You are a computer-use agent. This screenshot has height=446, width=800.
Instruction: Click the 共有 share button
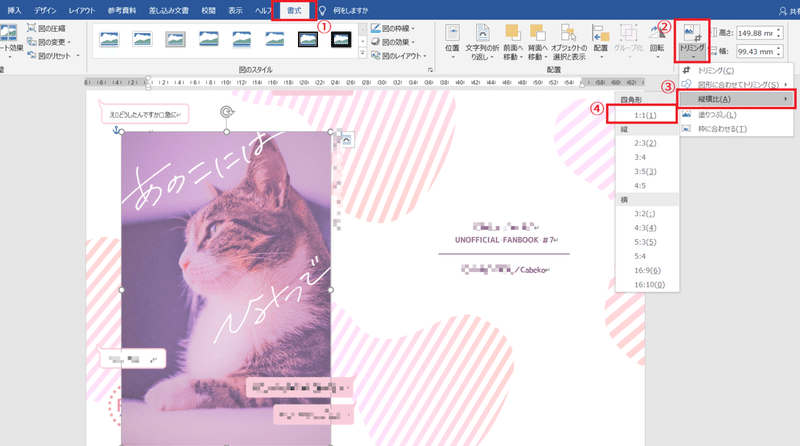789,10
